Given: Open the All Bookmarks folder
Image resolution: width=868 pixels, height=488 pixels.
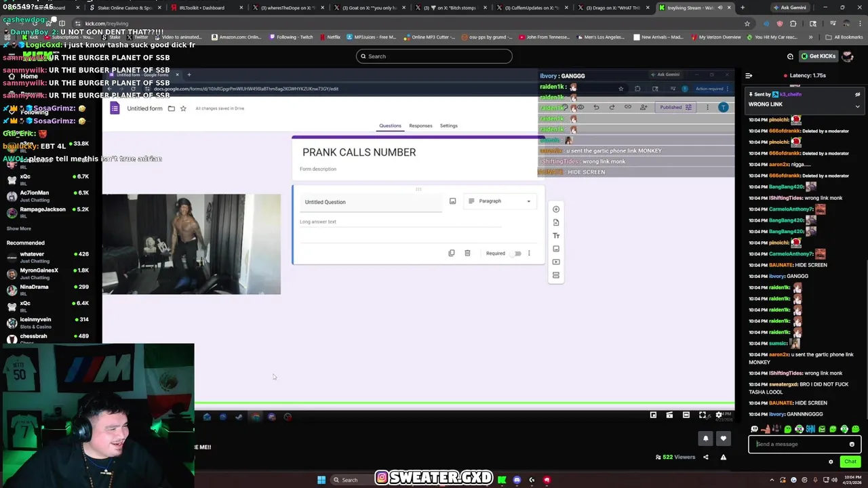Looking at the screenshot, I should pyautogui.click(x=844, y=37).
